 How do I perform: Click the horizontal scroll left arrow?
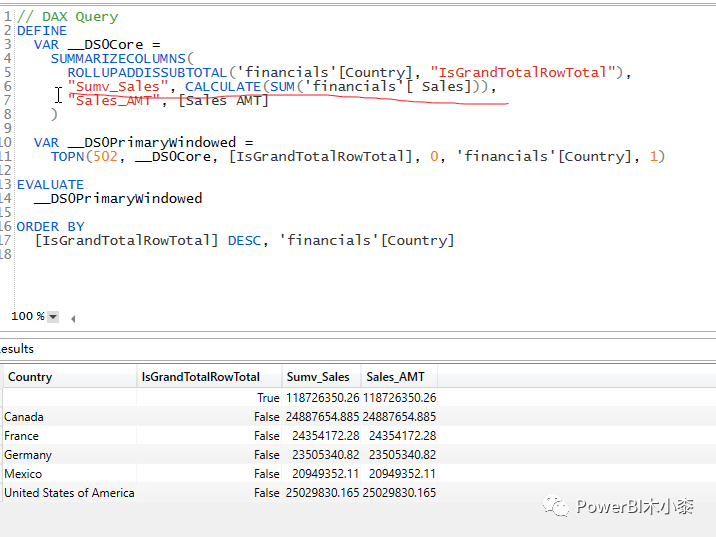coord(73,318)
